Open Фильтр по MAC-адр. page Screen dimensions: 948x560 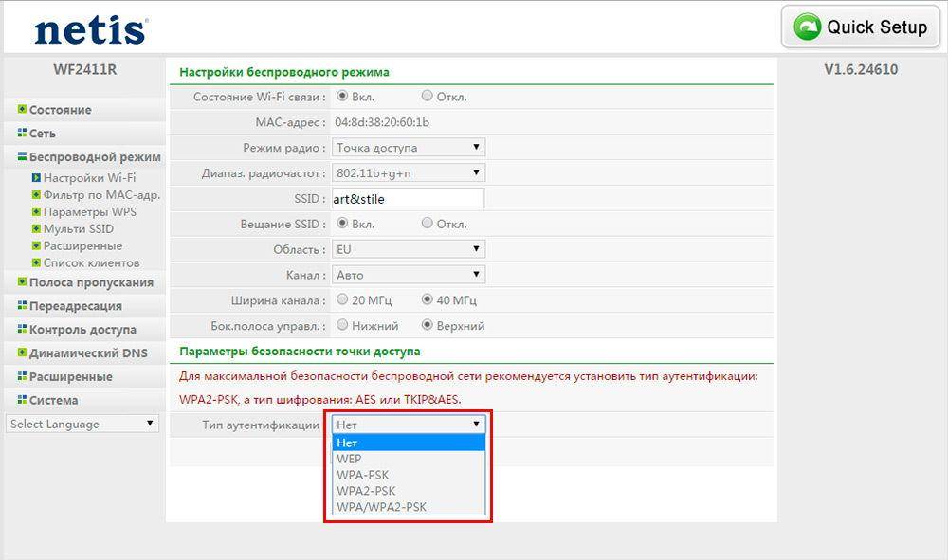pos(100,195)
